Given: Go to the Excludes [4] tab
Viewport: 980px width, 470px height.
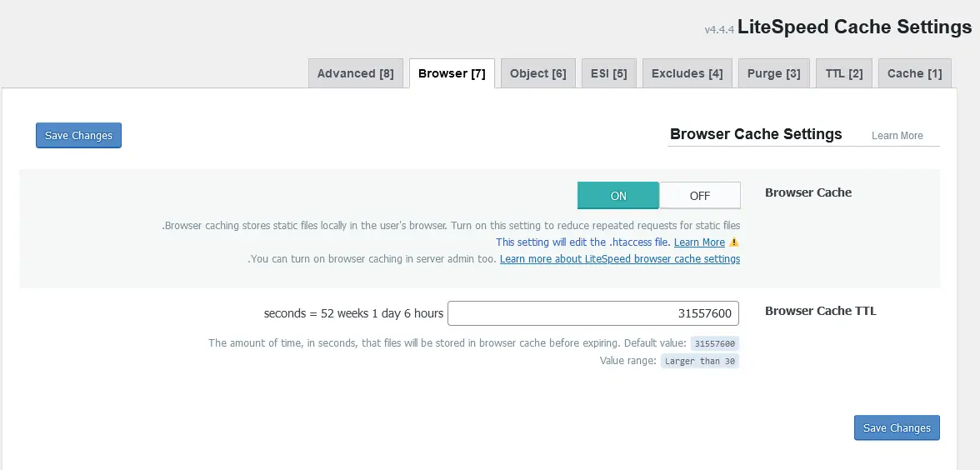Looking at the screenshot, I should 687,73.
